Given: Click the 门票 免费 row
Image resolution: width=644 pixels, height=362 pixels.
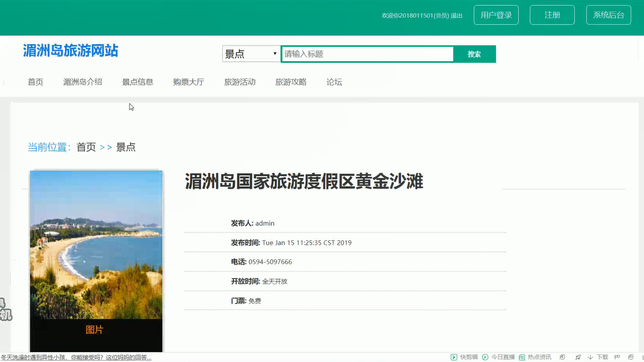Looking at the screenshot, I should [345, 301].
